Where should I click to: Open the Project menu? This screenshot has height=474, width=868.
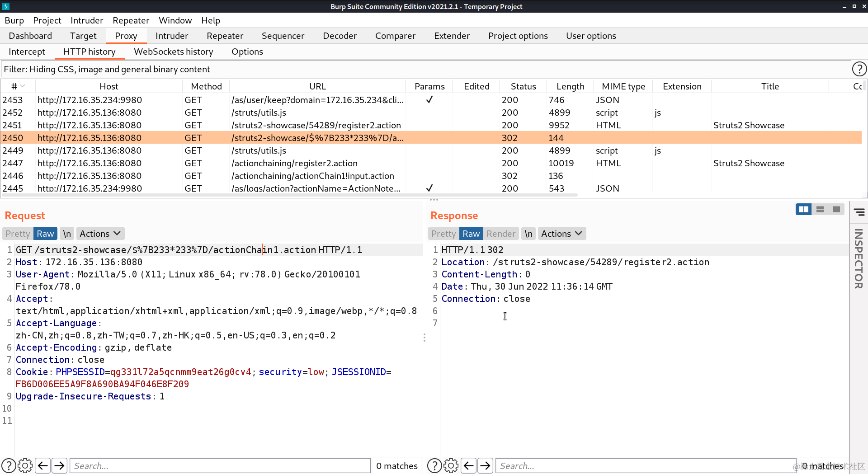pos(47,20)
